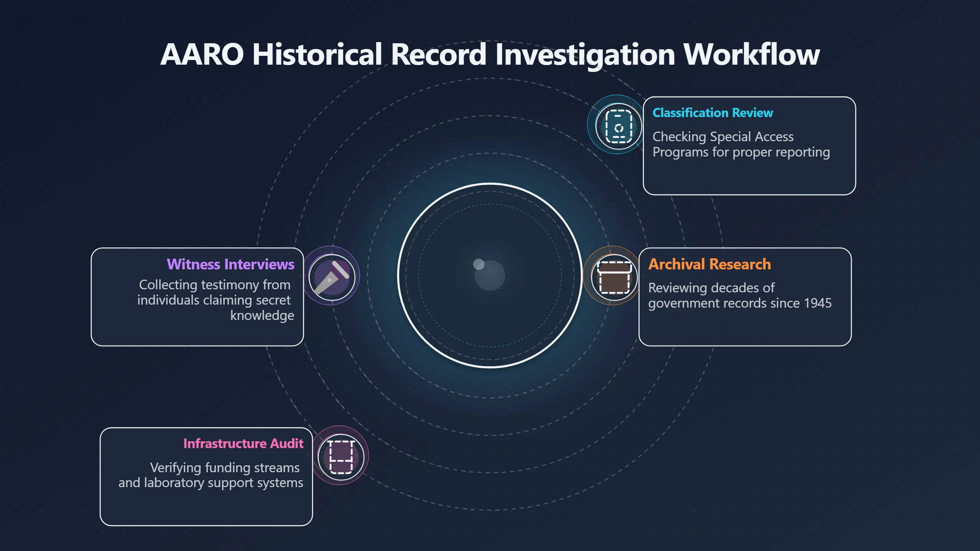Viewport: 980px width, 551px height.
Task: Select the 'Witness Interviews' heading
Action: pos(230,264)
